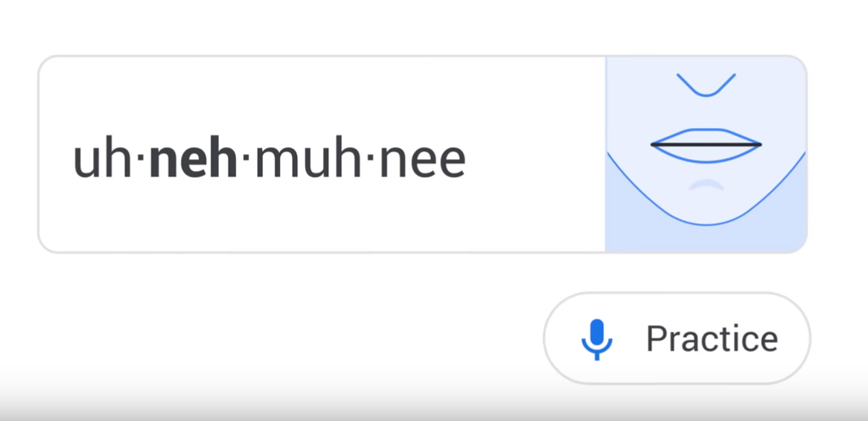Screen dimensions: 868x421
Task: Click the dot separator between "neh" and "muh"
Action: (246, 160)
